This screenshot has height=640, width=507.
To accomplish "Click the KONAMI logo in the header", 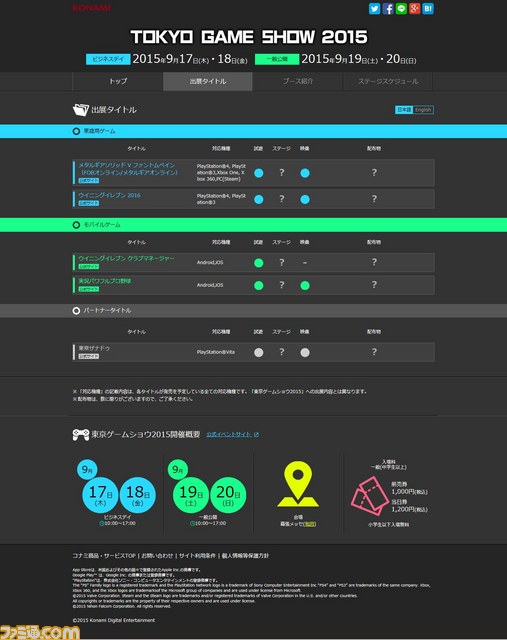I will click(91, 8).
